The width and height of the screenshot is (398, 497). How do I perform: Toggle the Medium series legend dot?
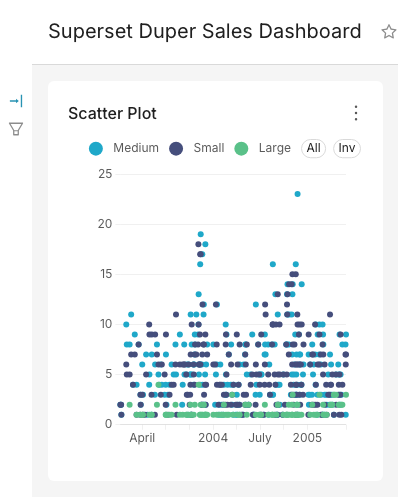[96, 148]
